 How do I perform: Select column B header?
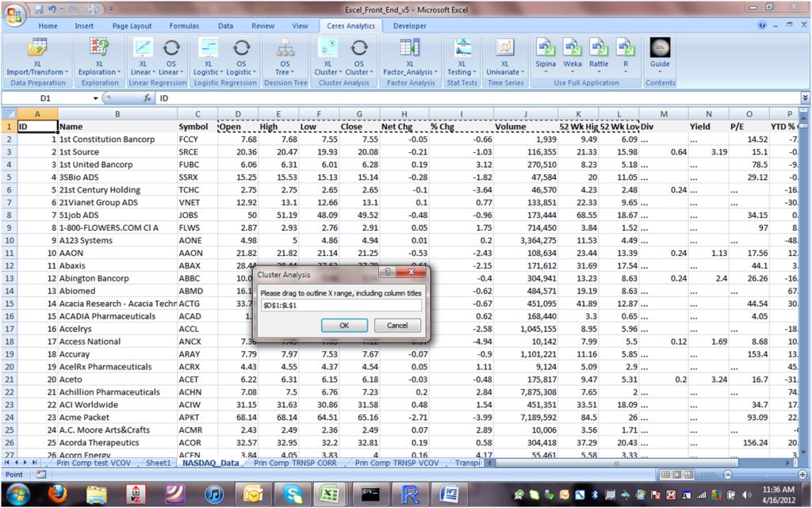click(117, 114)
